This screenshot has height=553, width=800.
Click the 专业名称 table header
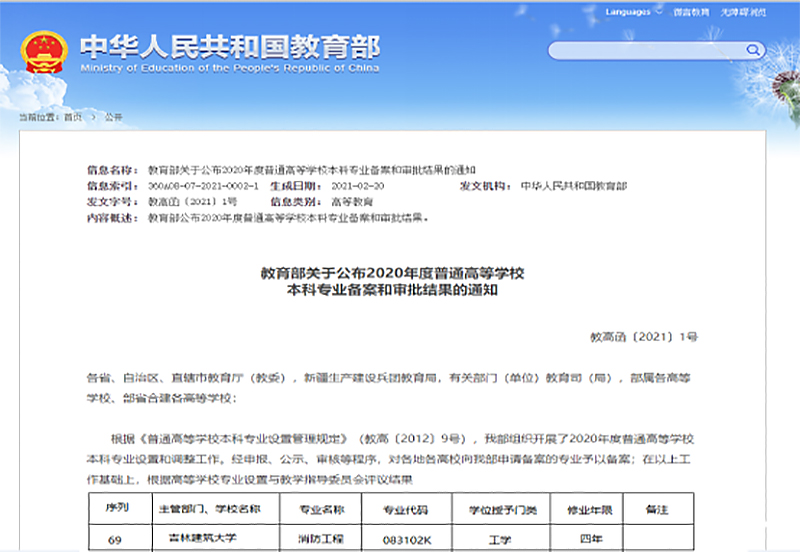321,509
